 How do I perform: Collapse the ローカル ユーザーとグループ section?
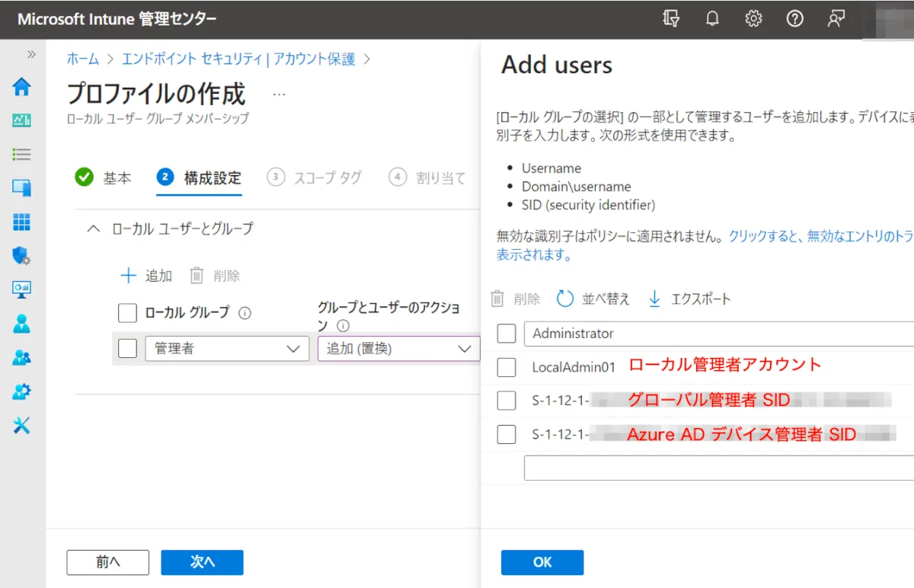click(x=94, y=228)
